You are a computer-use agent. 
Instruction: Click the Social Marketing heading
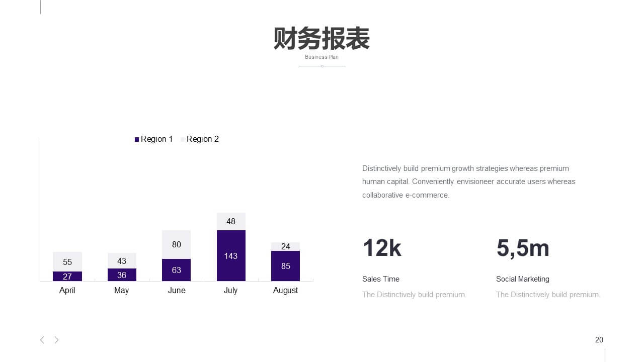523,279
